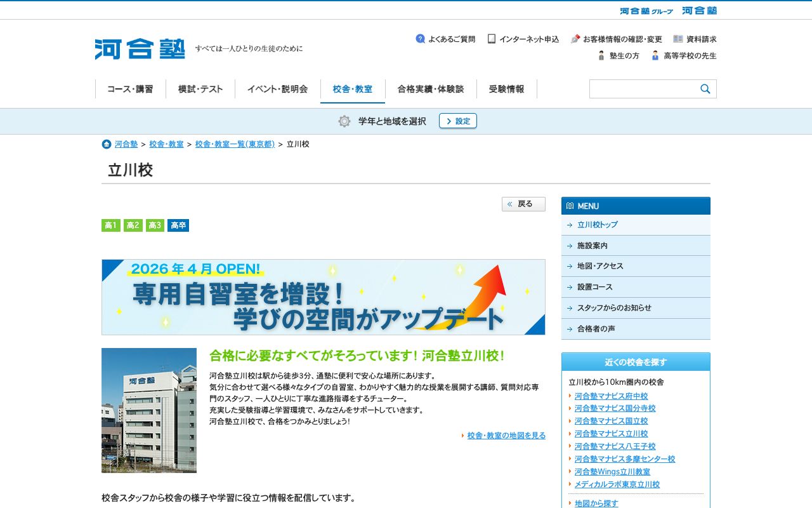Screen dimensions: 812x508
Task: Select the 校舎・教室 menu tab
Action: pyautogui.click(x=353, y=90)
